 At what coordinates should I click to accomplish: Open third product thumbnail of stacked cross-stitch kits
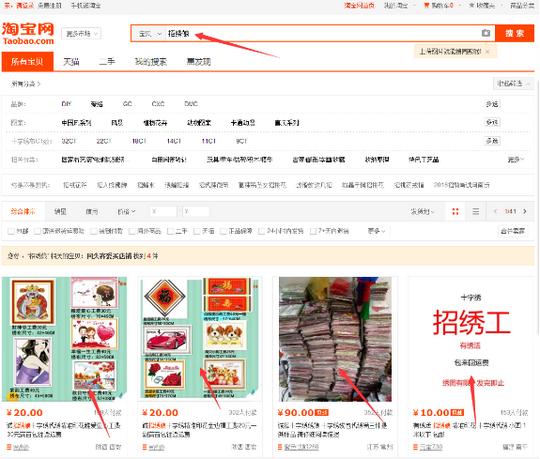(x=335, y=339)
